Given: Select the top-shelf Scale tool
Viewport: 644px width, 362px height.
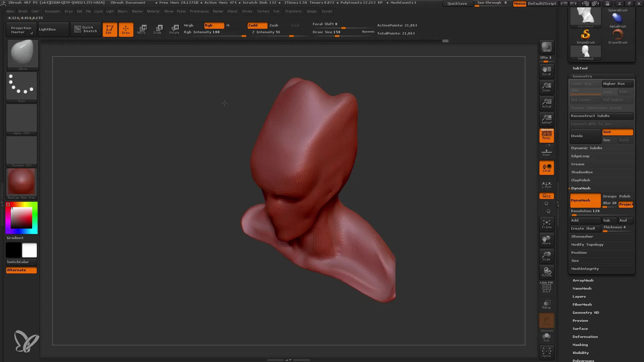Looking at the screenshot, I should 158,29.
